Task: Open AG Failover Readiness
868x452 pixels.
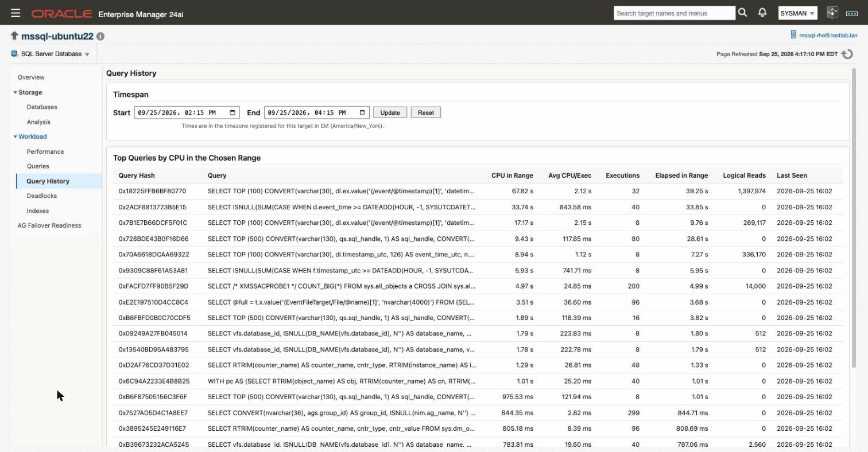Action: 49,225
